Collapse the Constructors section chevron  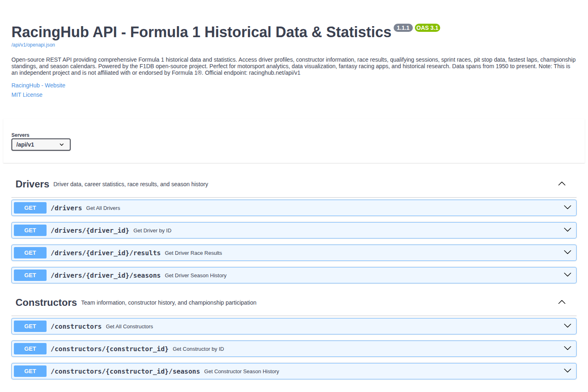562,302
